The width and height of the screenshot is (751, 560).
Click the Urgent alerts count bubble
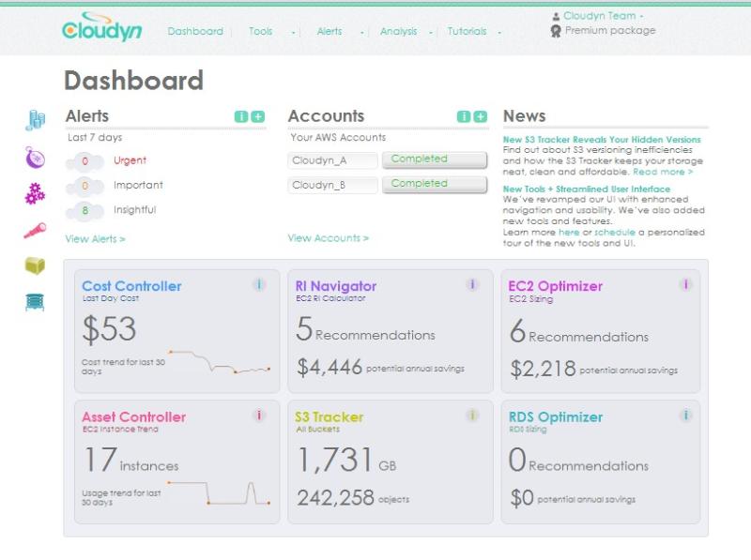pos(84,161)
